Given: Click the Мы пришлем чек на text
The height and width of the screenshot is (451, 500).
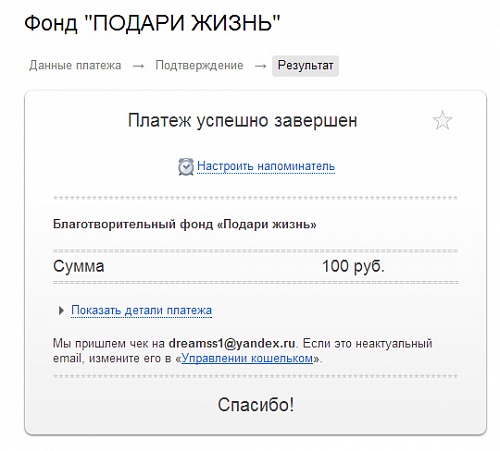Looking at the screenshot, I should pos(109,344).
